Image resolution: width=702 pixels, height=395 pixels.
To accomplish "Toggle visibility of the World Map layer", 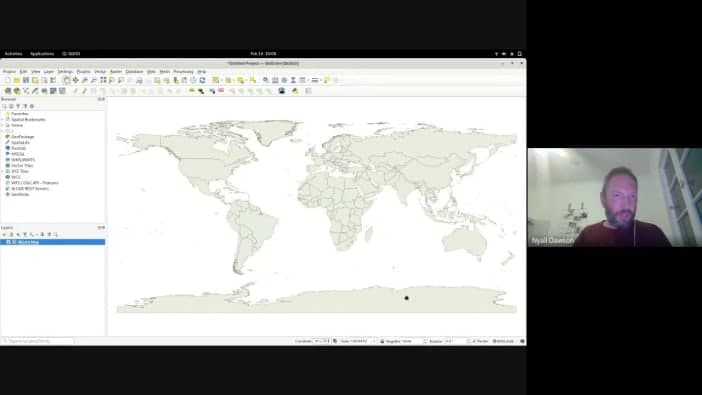I will tap(9, 242).
